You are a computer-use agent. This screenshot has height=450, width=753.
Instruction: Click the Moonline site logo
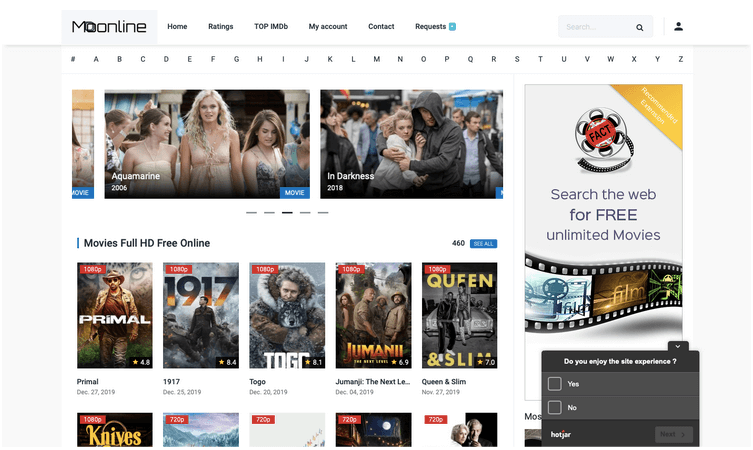click(109, 26)
